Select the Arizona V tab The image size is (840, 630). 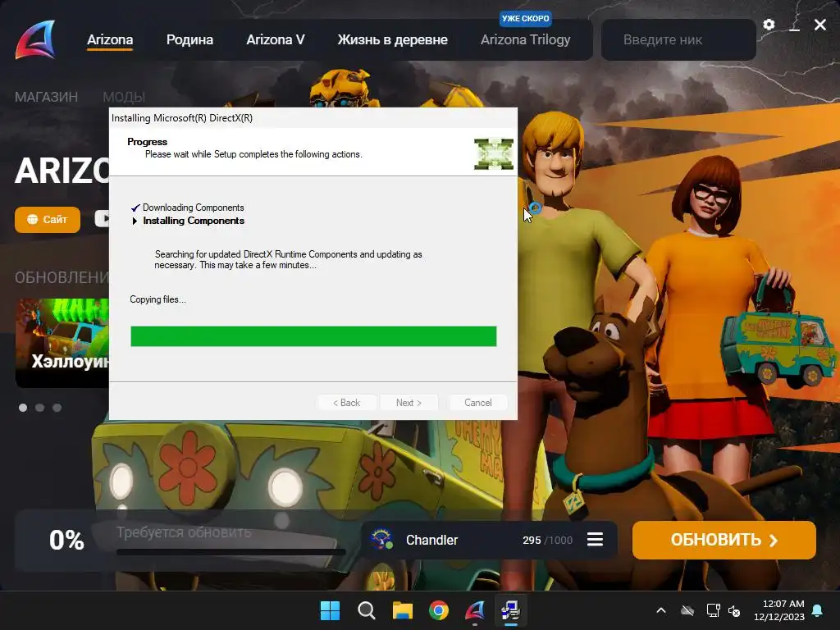click(x=276, y=39)
